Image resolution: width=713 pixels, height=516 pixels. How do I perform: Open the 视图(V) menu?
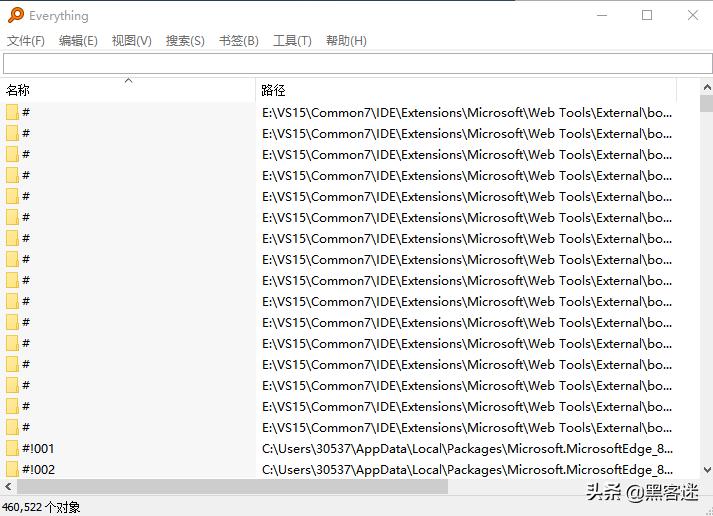(131, 41)
